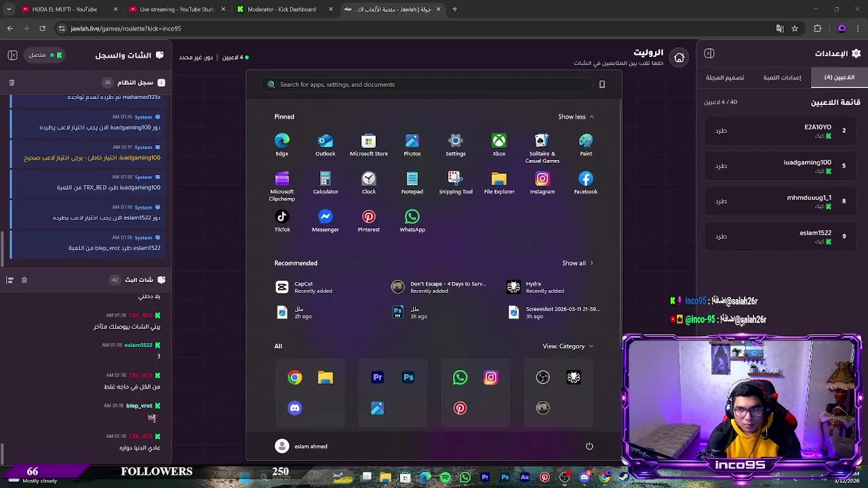Click eslam1522 username in stream chat

pos(138,345)
